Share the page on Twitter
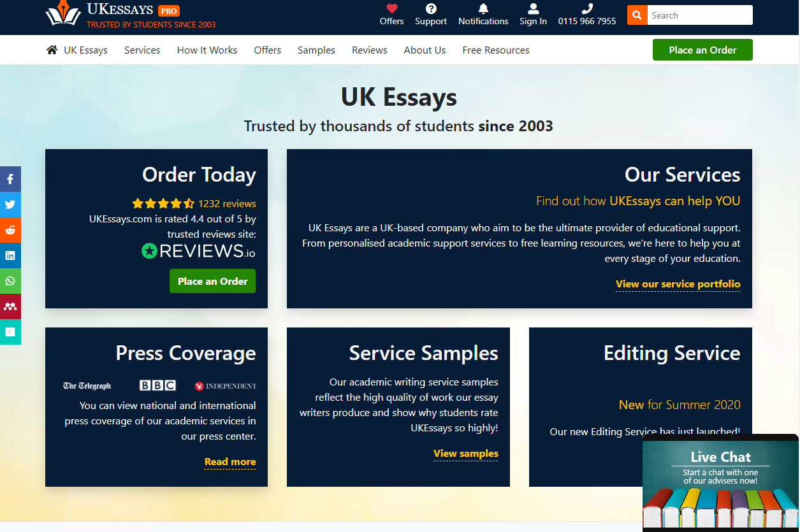800x532 pixels. [10, 205]
